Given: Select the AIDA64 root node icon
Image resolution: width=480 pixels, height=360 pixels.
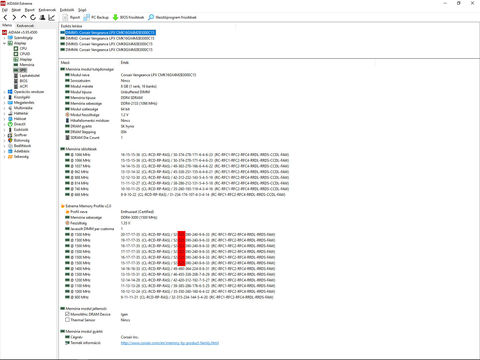Looking at the screenshot, I should [x=4, y=32].
